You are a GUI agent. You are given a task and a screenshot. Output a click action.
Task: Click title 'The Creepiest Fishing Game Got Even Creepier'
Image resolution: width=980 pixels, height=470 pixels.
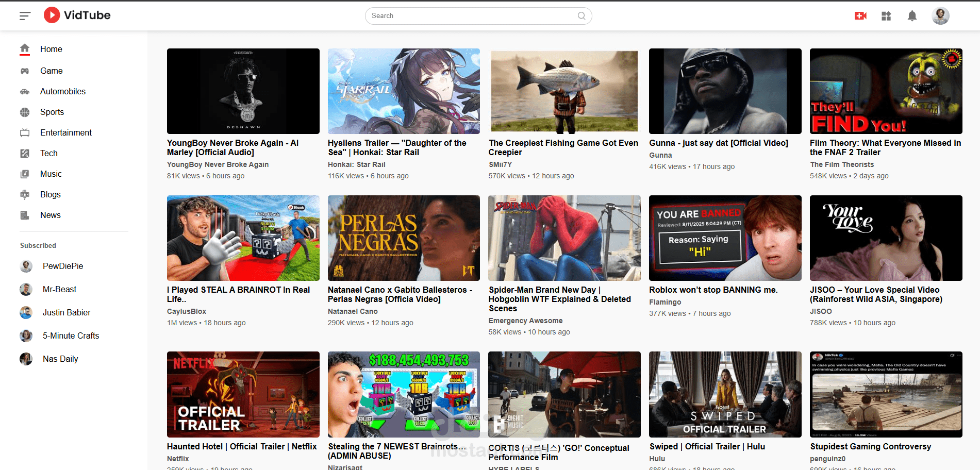(x=563, y=147)
